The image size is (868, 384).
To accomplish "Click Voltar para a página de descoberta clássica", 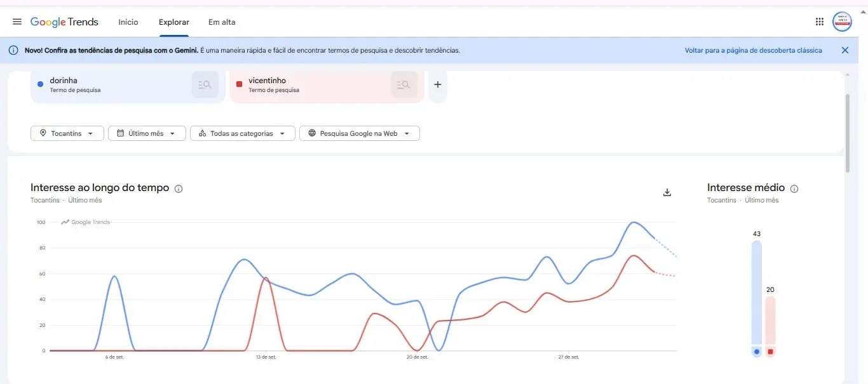I will point(753,50).
